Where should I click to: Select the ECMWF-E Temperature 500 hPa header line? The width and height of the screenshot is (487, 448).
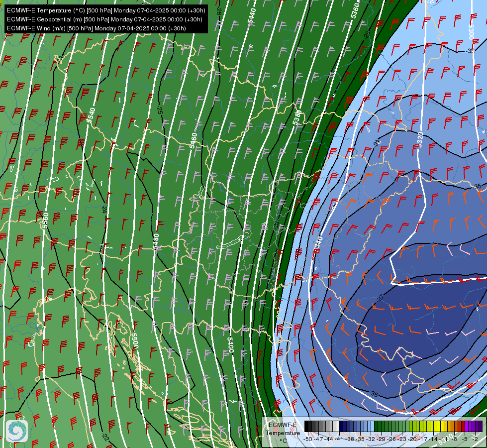click(106, 10)
